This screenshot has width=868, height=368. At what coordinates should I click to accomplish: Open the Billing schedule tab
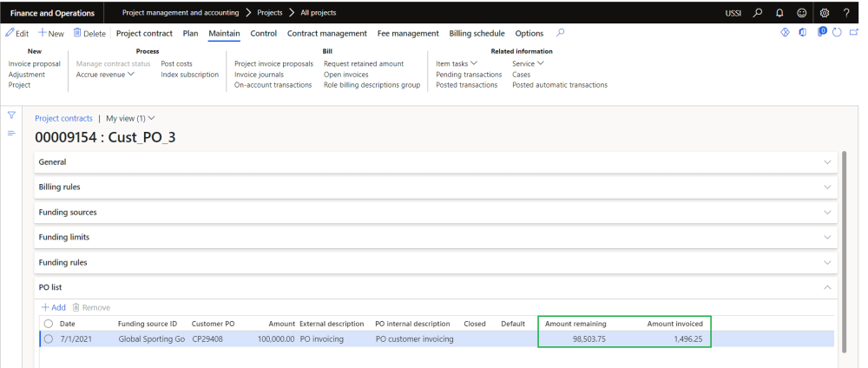tap(477, 34)
